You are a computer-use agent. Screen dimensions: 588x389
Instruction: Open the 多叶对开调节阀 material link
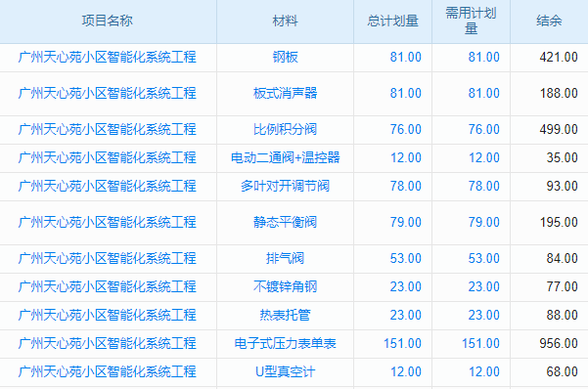click(285, 187)
